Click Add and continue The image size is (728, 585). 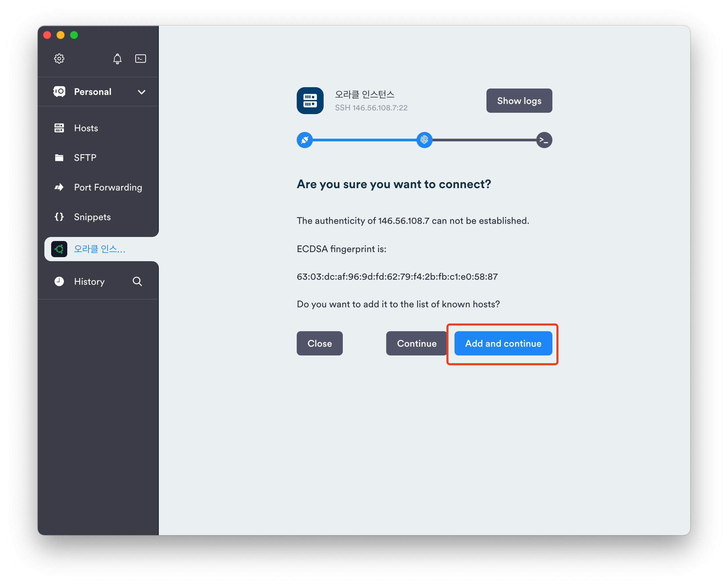(x=503, y=343)
